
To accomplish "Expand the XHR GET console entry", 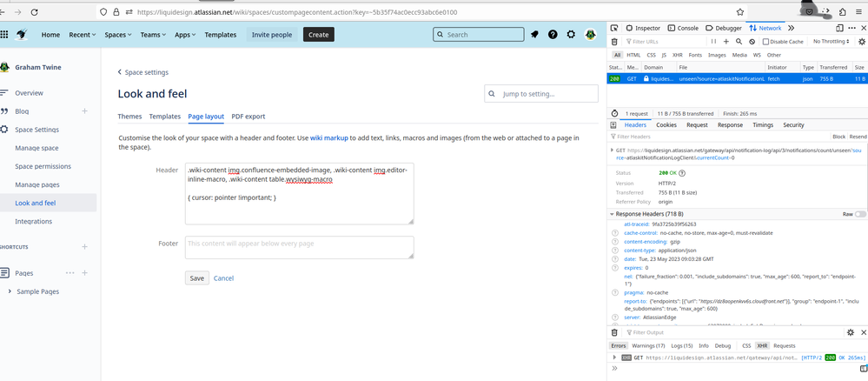I will pos(614,358).
